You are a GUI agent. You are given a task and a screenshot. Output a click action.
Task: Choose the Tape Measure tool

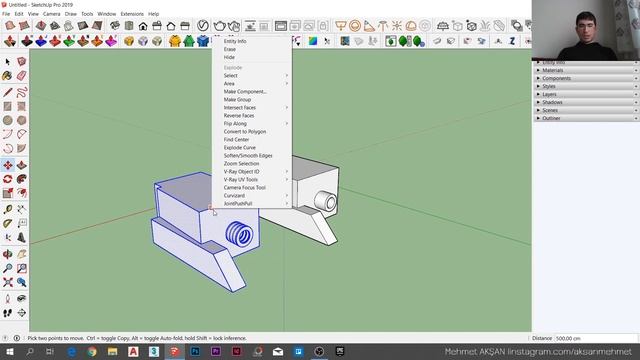point(7,209)
